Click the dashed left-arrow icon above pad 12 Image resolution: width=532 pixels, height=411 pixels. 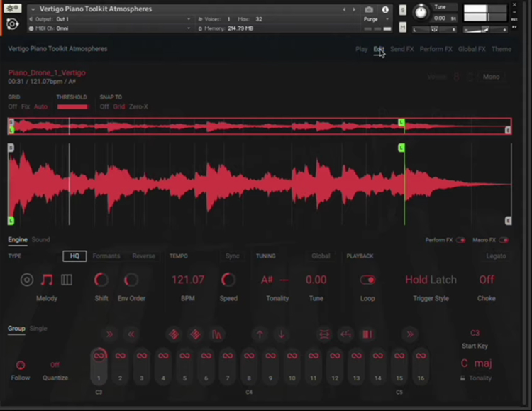click(x=345, y=334)
